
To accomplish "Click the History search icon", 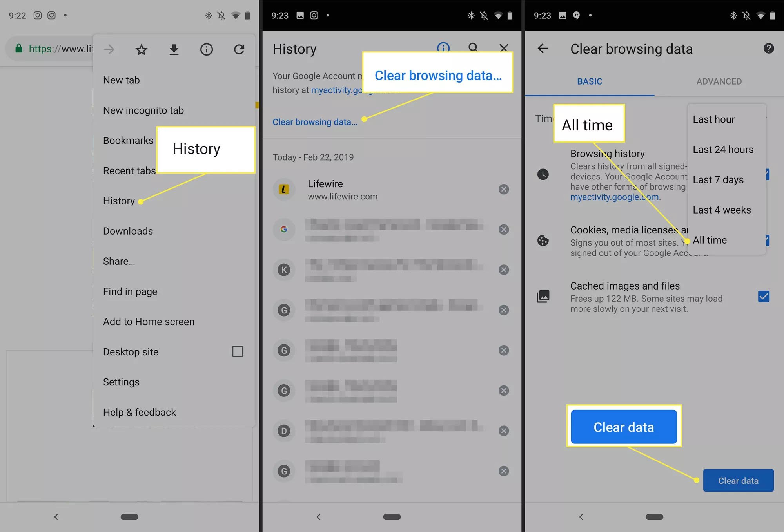I will pyautogui.click(x=473, y=47).
